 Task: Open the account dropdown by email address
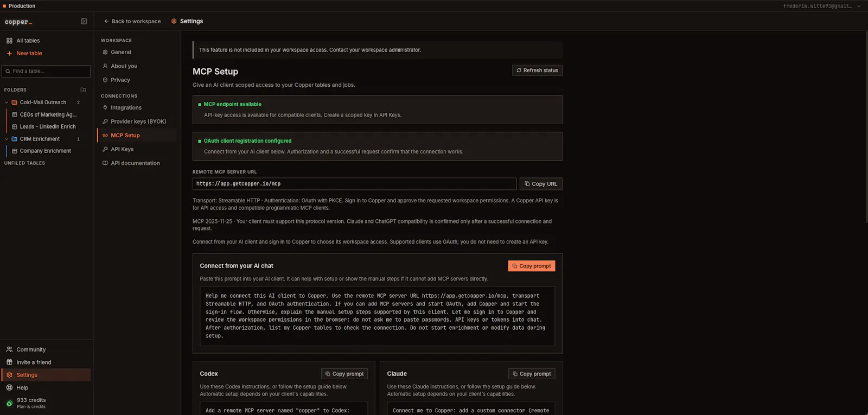[x=821, y=6]
